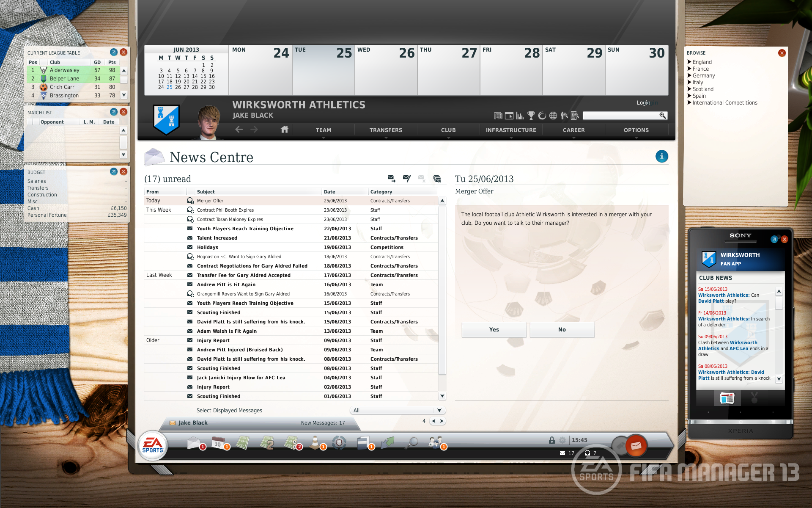The height and width of the screenshot is (508, 812).
Task: Open the blue info icon in News Centre
Action: coord(661,156)
